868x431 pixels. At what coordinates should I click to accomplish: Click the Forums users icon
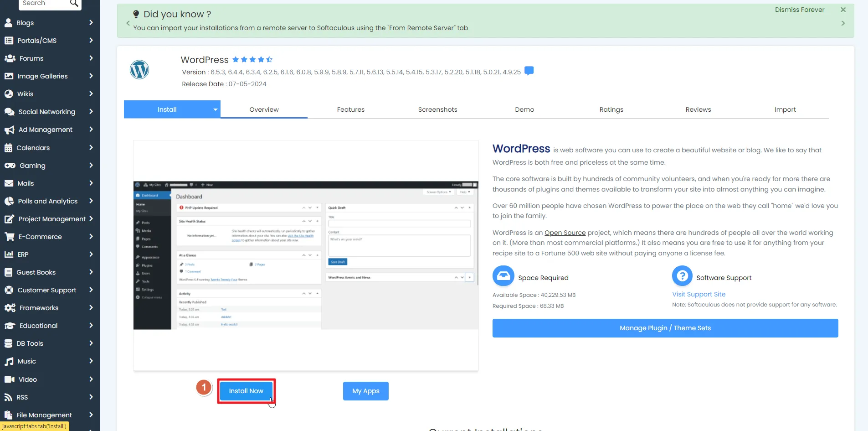click(x=10, y=58)
